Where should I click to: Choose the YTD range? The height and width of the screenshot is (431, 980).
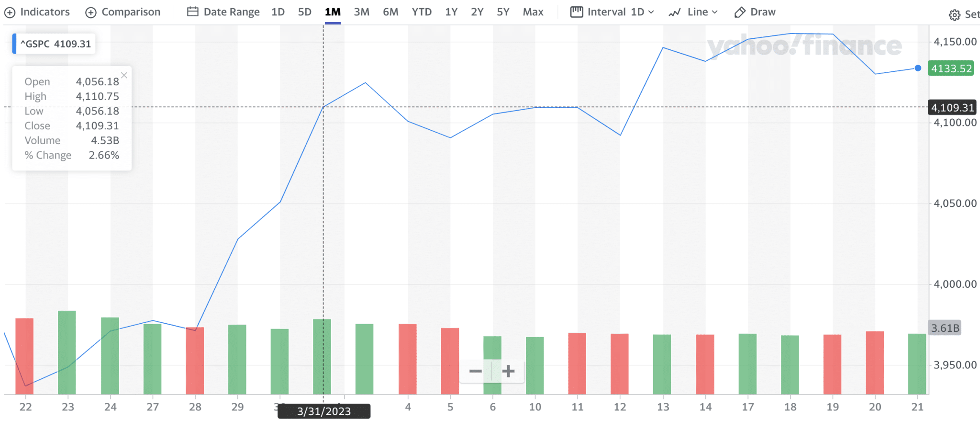click(421, 12)
